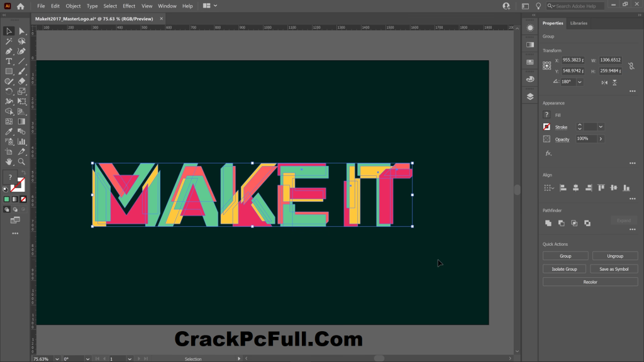
Task: Open the artboard number dropdown
Action: pos(130,359)
